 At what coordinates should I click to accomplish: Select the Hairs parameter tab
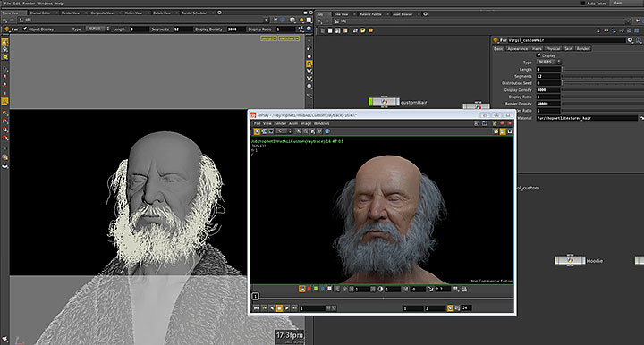[x=537, y=48]
